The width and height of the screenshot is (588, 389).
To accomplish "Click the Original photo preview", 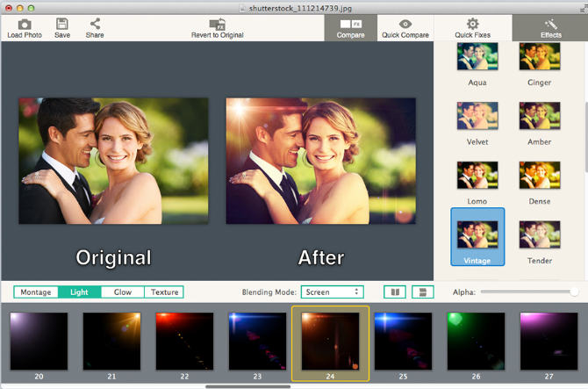I will (x=113, y=161).
